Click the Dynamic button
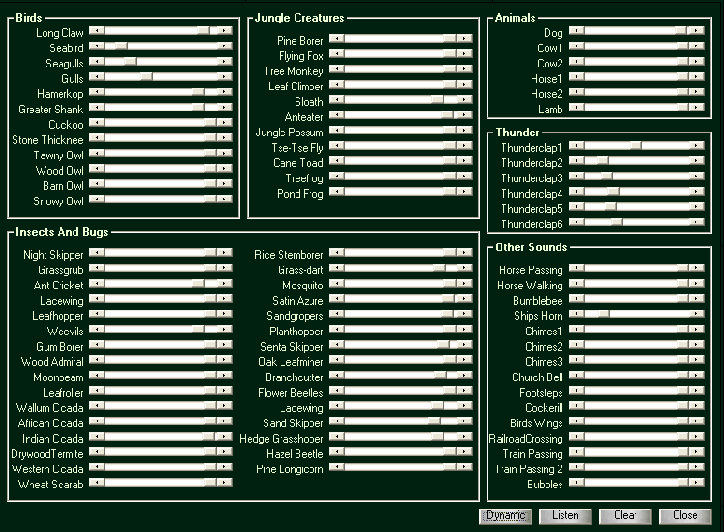The height and width of the screenshot is (532, 724). click(x=506, y=516)
